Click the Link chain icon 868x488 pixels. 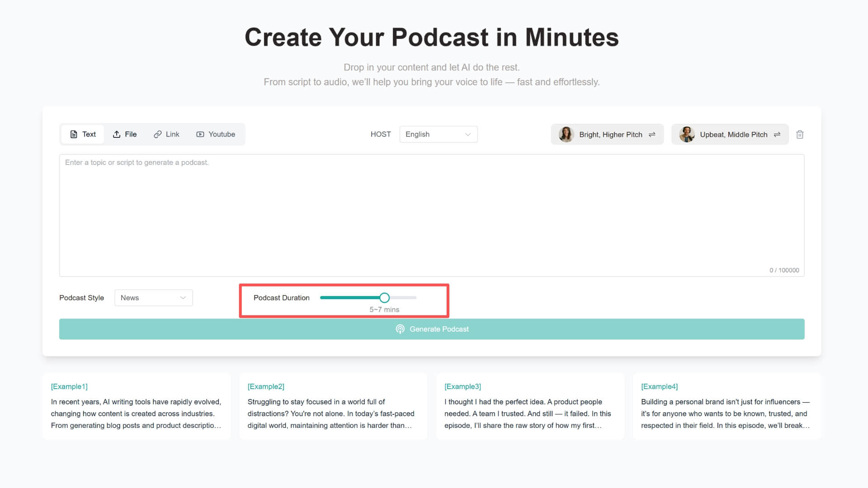[157, 134]
